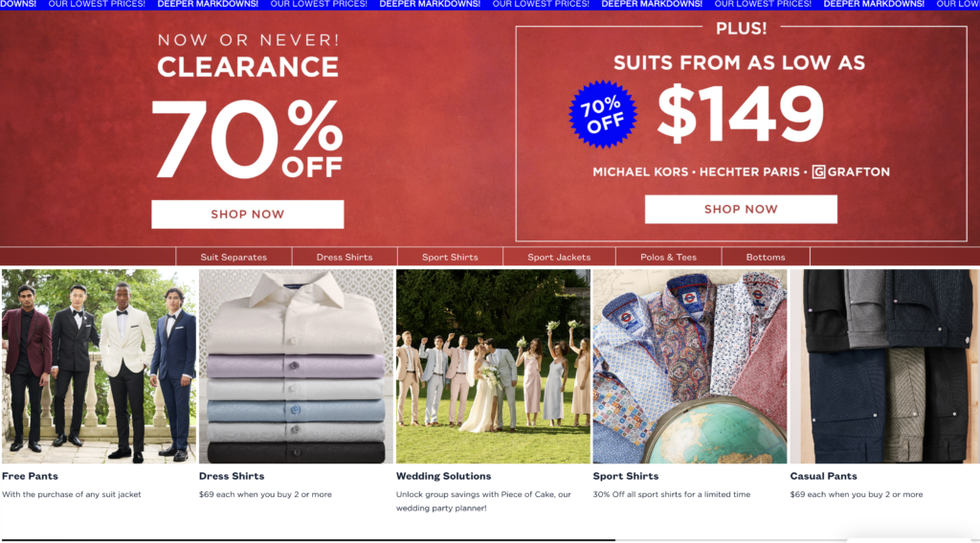Select the Bottoms category tab
This screenshot has width=980, height=543.
tap(766, 257)
